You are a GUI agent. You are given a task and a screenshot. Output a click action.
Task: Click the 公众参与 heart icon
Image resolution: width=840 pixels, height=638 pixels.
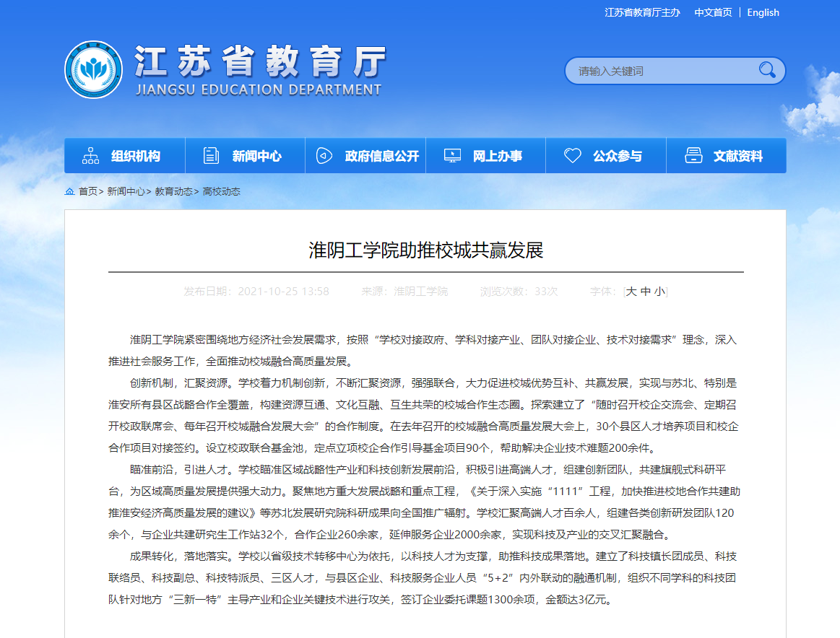pyautogui.click(x=573, y=156)
